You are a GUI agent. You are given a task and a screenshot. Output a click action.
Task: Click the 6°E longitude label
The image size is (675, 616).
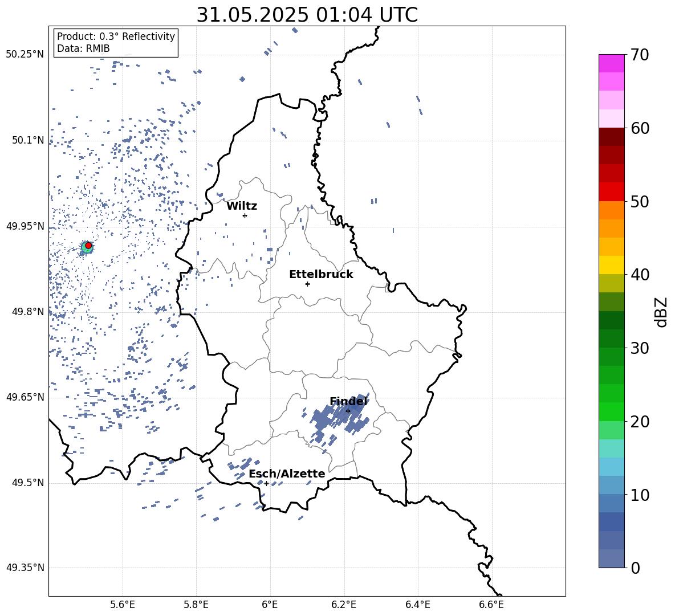click(270, 605)
